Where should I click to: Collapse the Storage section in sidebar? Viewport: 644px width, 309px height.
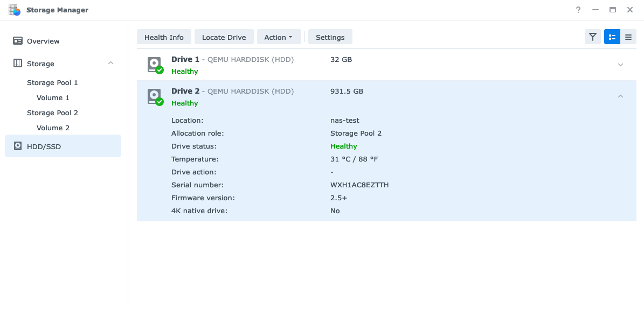point(110,64)
